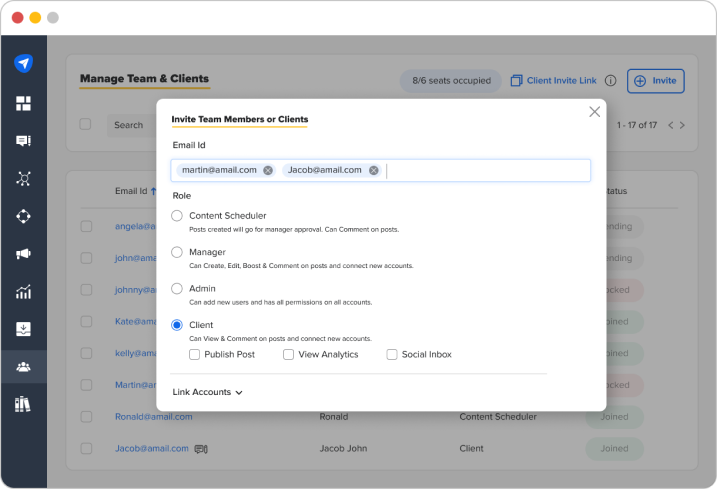The image size is (717, 489).
Task: Enable the View Analytics checkbox
Action: point(289,355)
